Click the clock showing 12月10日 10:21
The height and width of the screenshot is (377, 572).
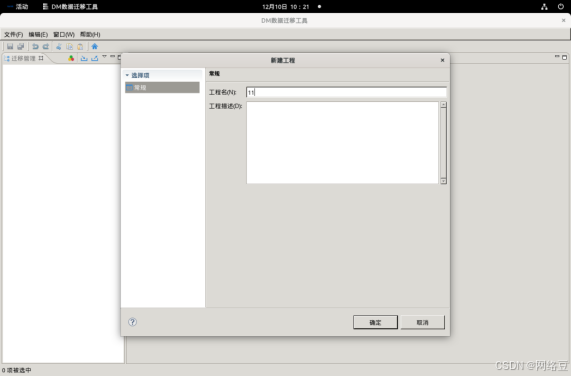(286, 7)
